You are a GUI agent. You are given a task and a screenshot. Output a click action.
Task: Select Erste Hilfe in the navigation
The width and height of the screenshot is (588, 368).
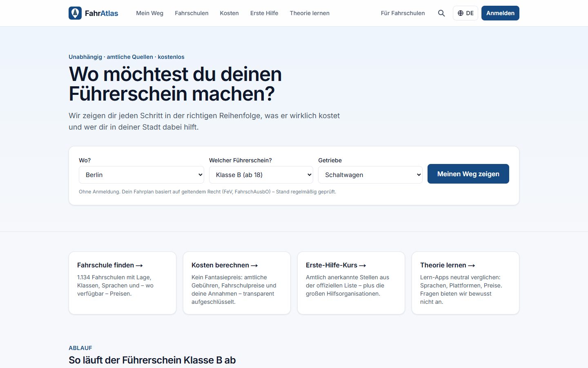click(264, 13)
